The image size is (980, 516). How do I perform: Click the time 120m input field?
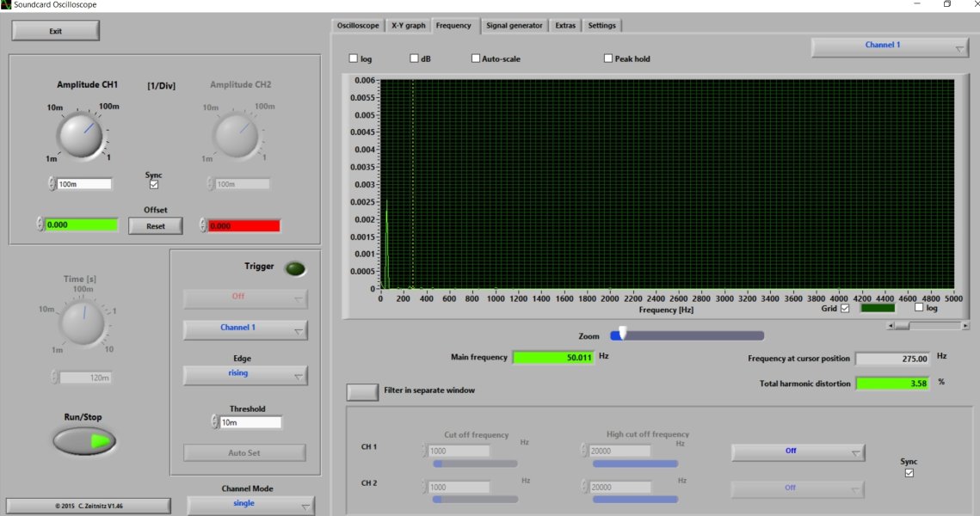(85, 378)
